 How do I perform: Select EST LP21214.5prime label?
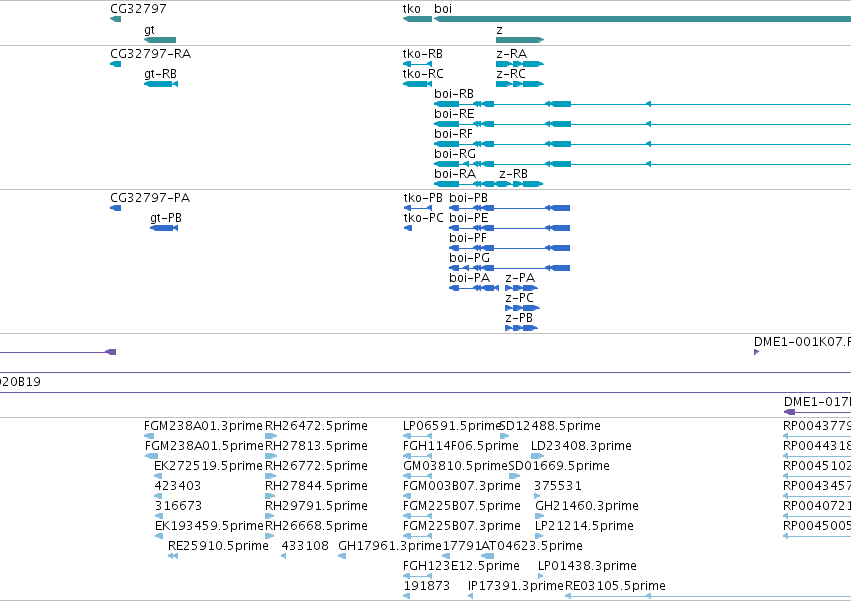pyautogui.click(x=585, y=526)
